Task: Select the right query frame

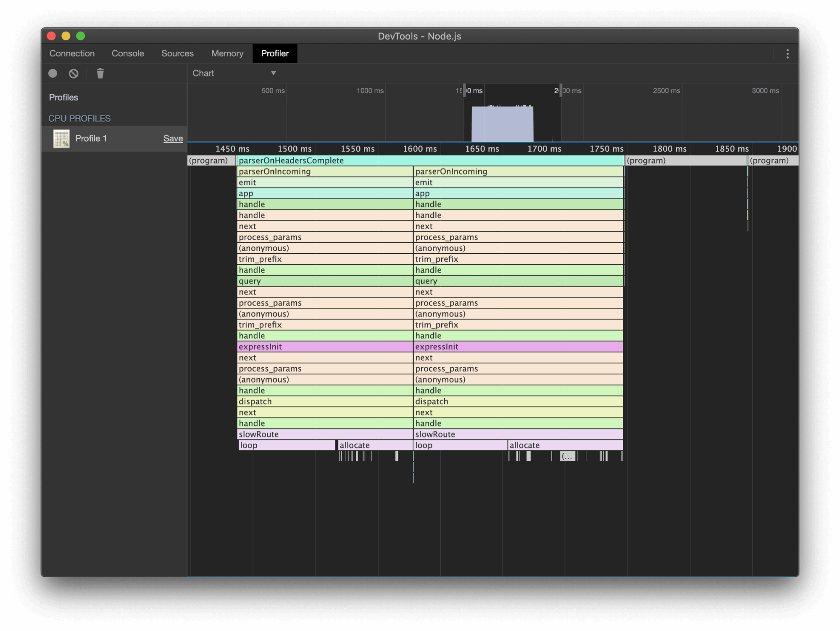Action: tap(518, 281)
